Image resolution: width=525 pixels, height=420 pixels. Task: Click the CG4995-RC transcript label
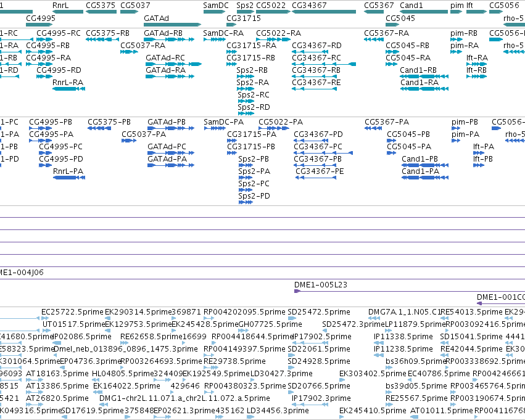pos(59,33)
